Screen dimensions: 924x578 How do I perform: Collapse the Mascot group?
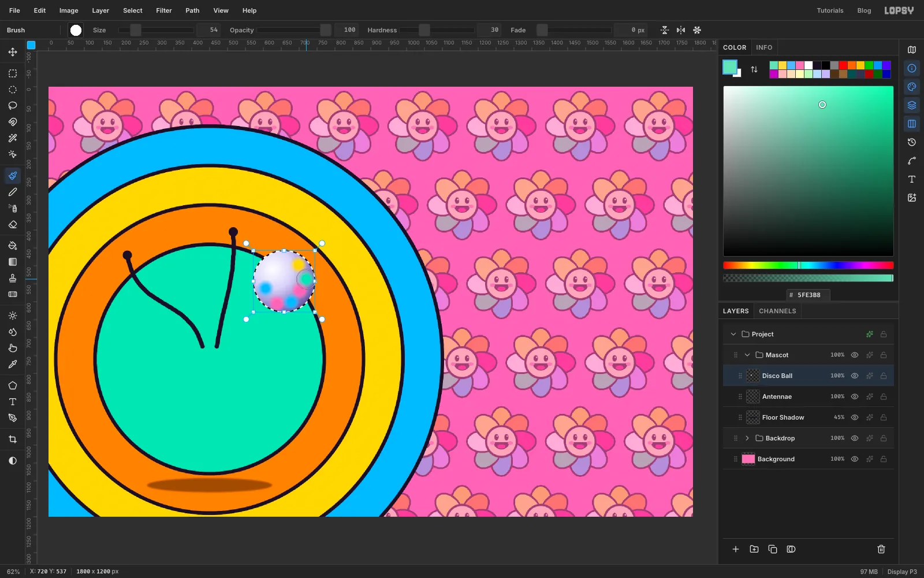coord(747,355)
